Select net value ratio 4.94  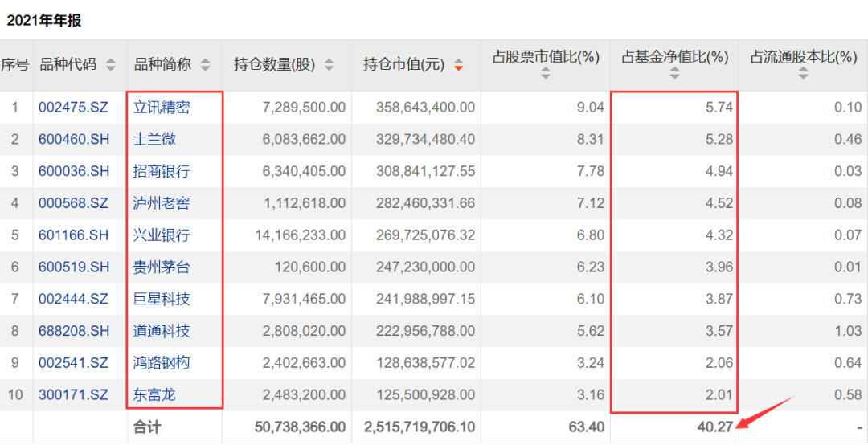pyautogui.click(x=719, y=172)
